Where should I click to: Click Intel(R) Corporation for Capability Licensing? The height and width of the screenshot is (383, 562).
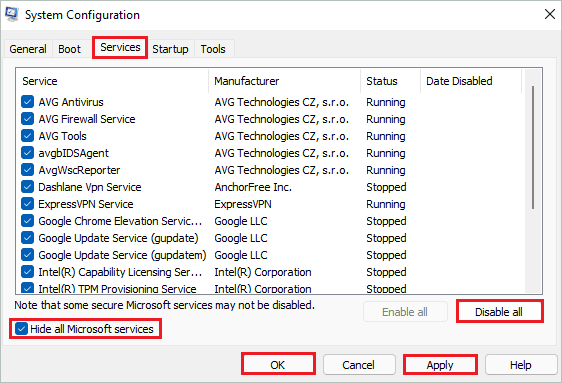tap(263, 272)
